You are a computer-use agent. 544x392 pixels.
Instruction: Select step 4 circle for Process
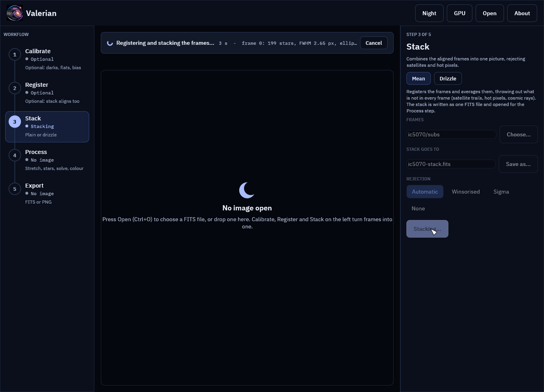pos(15,156)
